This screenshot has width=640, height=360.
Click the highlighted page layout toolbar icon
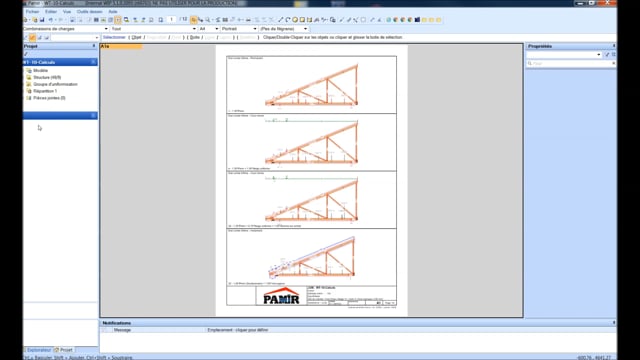(118, 20)
